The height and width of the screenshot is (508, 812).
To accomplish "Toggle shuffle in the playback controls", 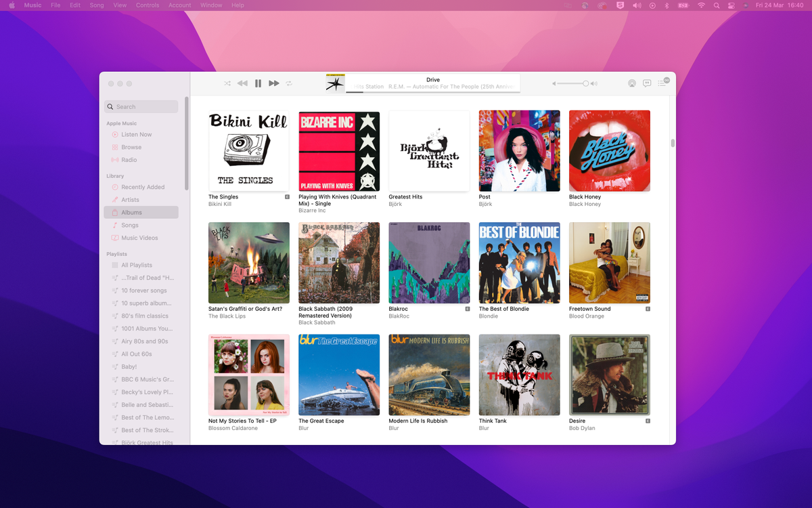I will tap(227, 83).
